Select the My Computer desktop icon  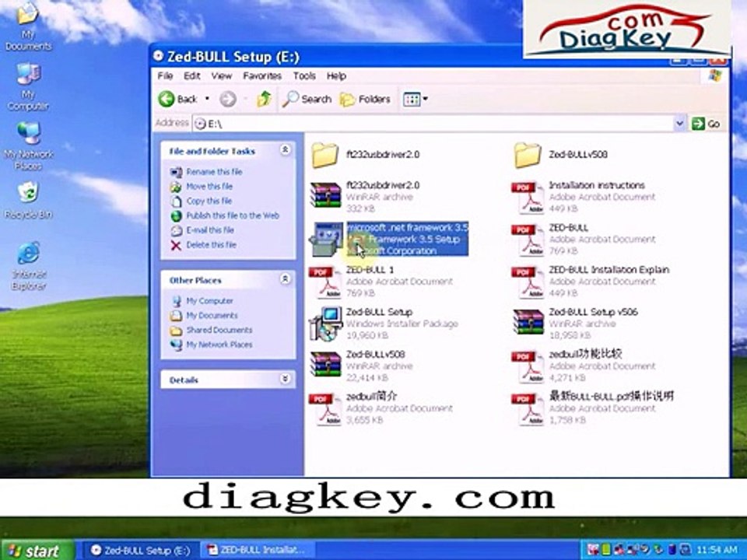point(28,86)
